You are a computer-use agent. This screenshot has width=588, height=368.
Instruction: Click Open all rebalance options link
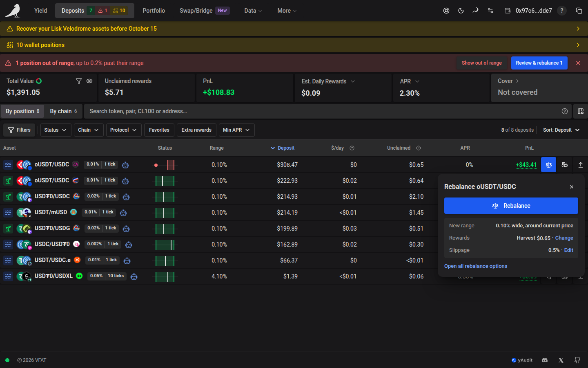coord(476,266)
